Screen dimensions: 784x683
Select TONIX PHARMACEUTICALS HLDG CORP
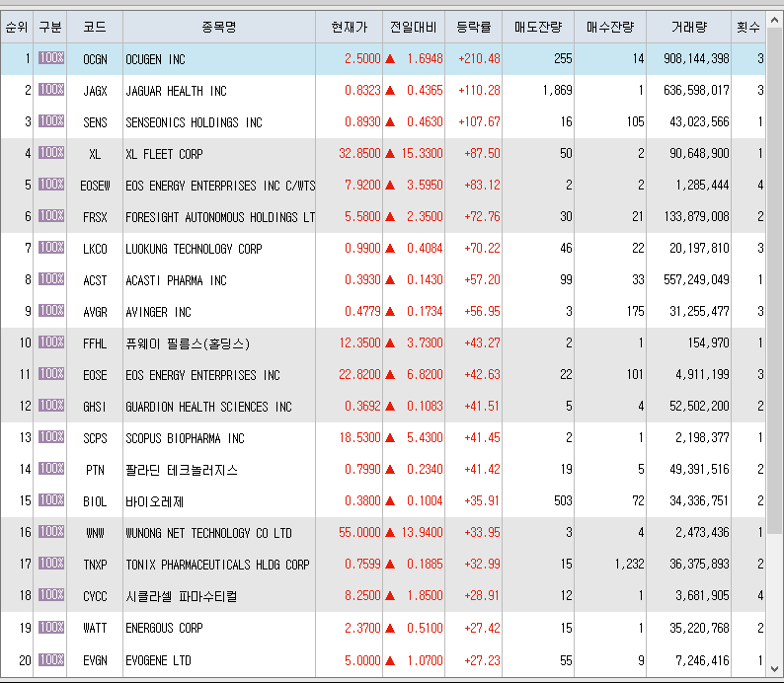(217, 565)
